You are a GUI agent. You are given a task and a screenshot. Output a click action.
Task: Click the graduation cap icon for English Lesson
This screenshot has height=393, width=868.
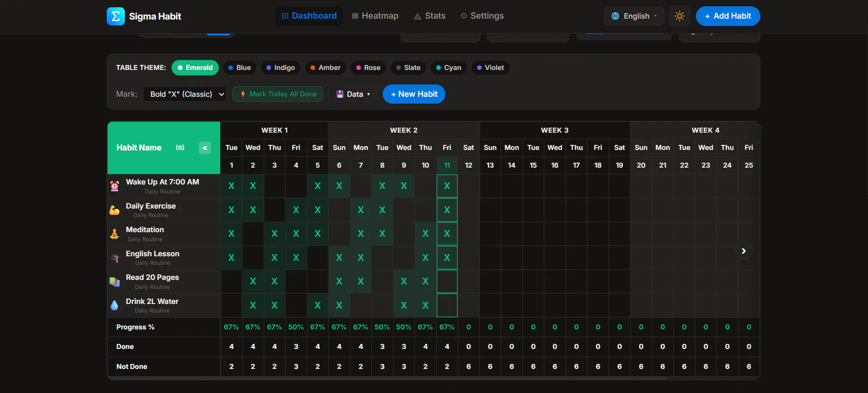[x=115, y=258]
